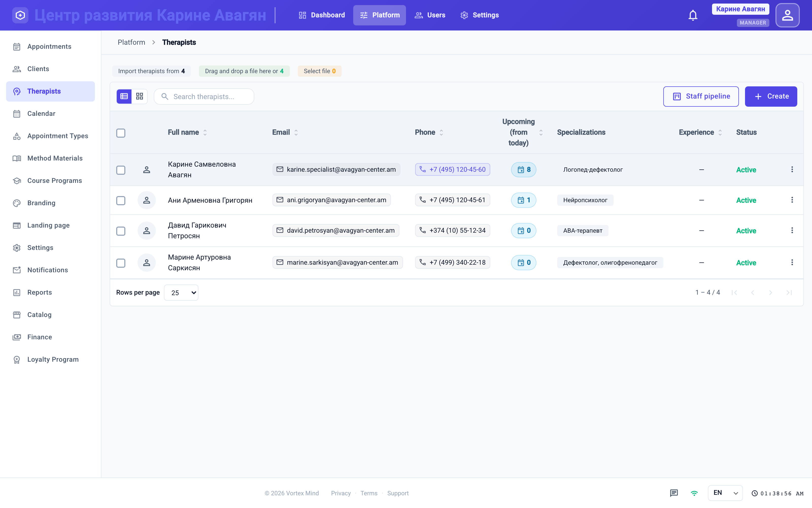The height and width of the screenshot is (508, 812).
Task: Open Method Materials in sidebar
Action: pyautogui.click(x=50, y=158)
